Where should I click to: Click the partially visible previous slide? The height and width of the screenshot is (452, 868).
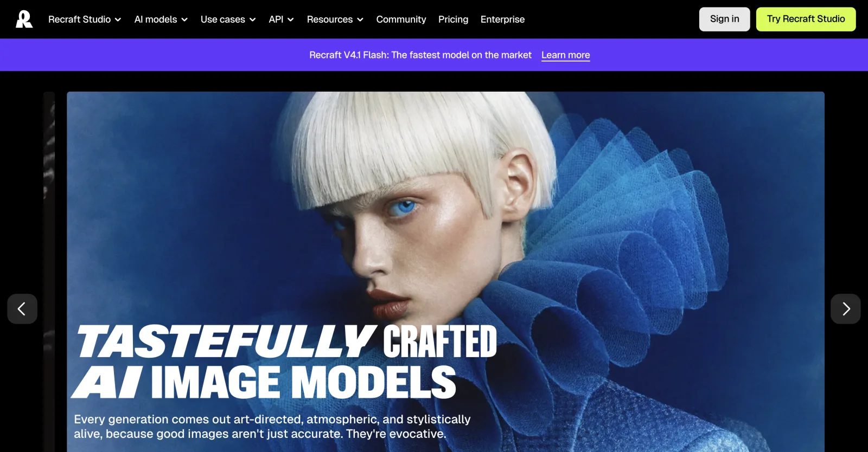49,272
